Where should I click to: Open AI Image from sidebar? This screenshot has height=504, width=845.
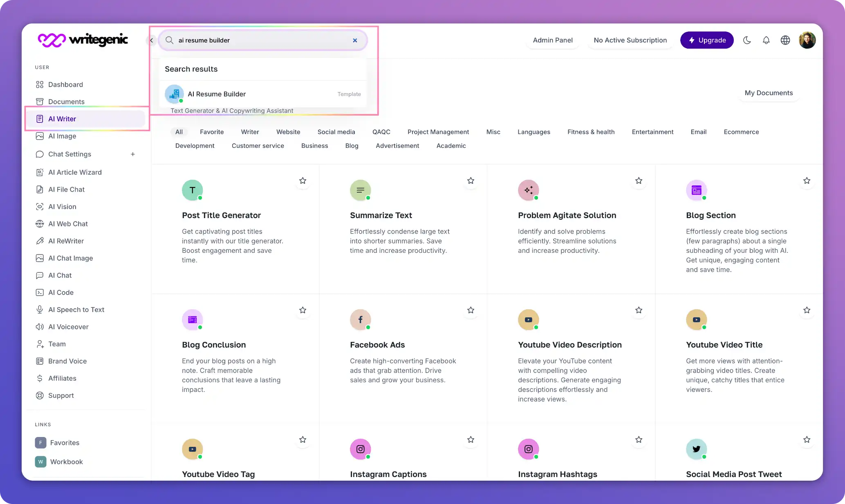click(x=62, y=136)
